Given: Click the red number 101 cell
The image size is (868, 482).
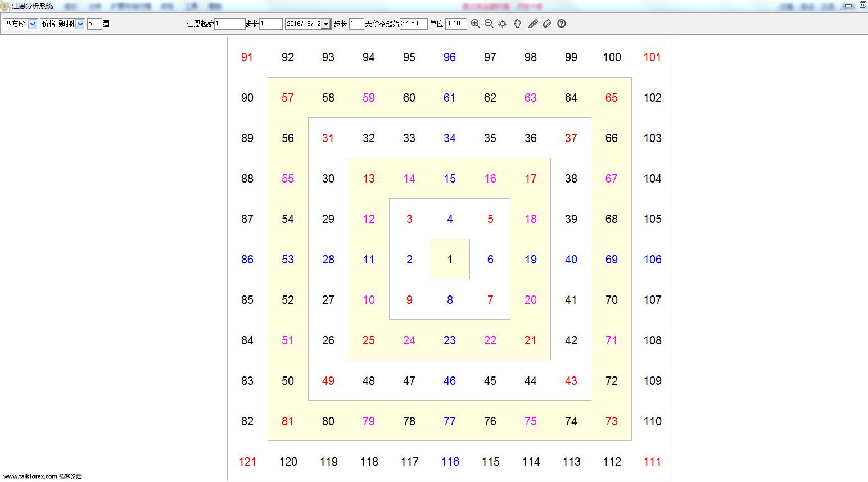Looking at the screenshot, I should point(652,57).
